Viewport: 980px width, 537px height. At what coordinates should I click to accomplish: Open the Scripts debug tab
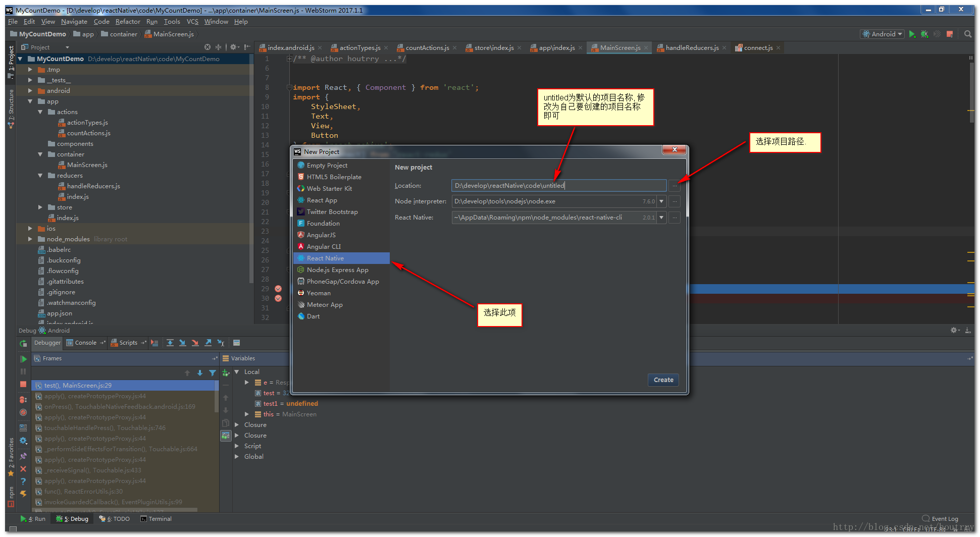128,343
